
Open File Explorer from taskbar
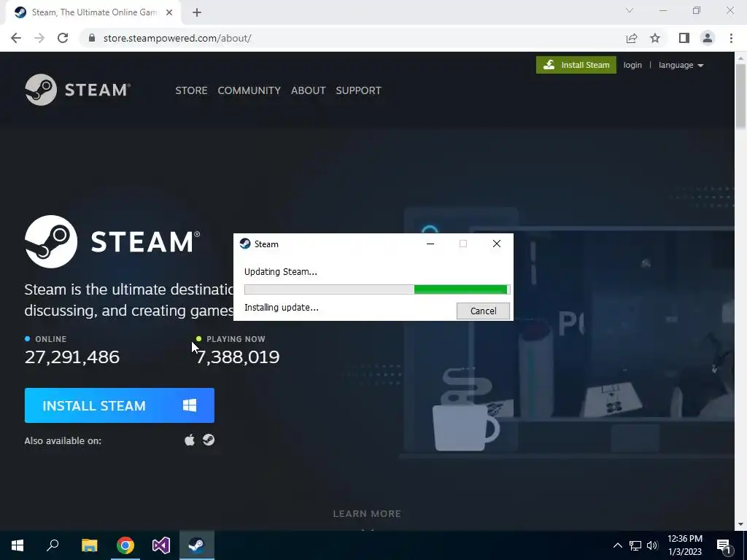coord(89,545)
